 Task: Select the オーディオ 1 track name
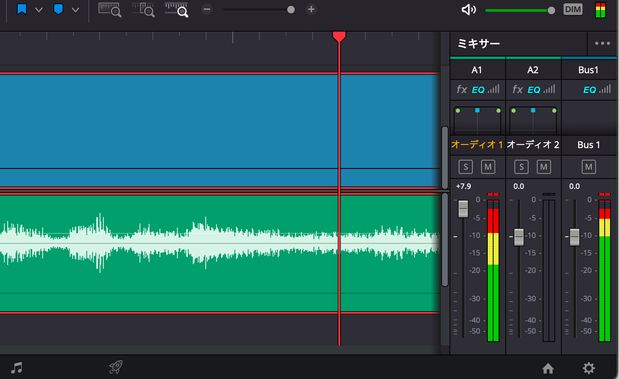coord(477,145)
